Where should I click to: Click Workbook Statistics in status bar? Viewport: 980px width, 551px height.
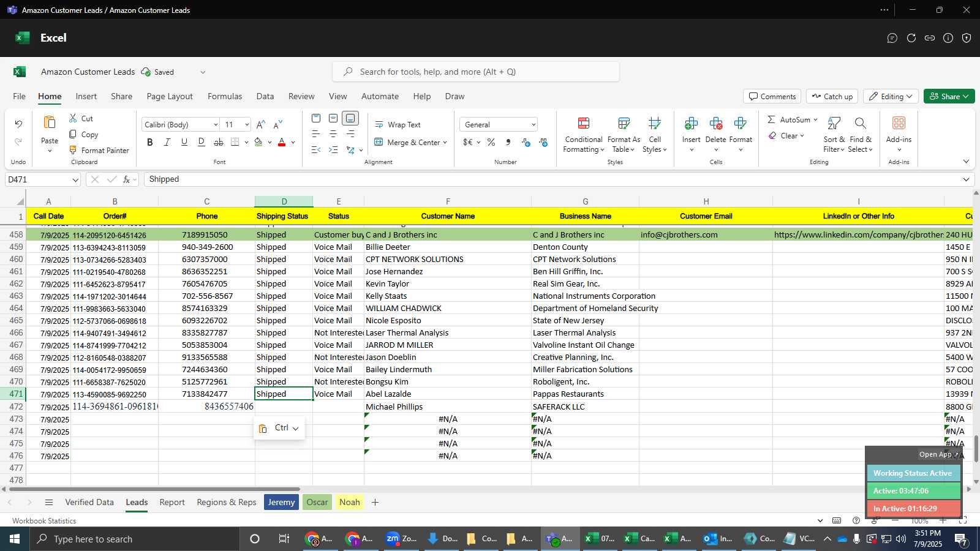pos(44,520)
